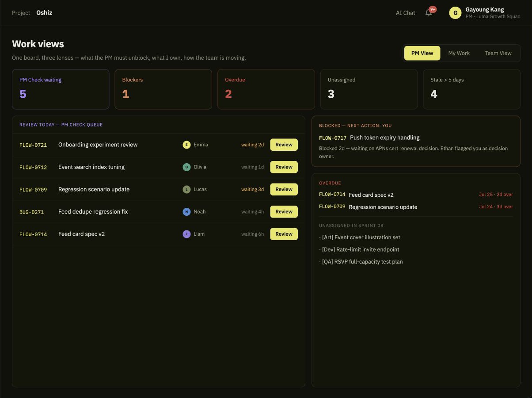Image resolution: width=532 pixels, height=398 pixels.
Task: Open AI Chat in header
Action: click(x=405, y=13)
